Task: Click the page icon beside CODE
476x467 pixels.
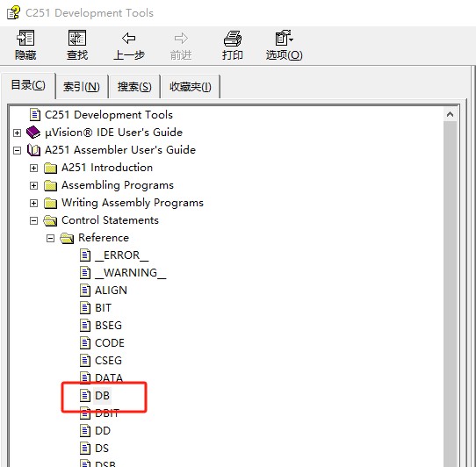Action: 85,343
